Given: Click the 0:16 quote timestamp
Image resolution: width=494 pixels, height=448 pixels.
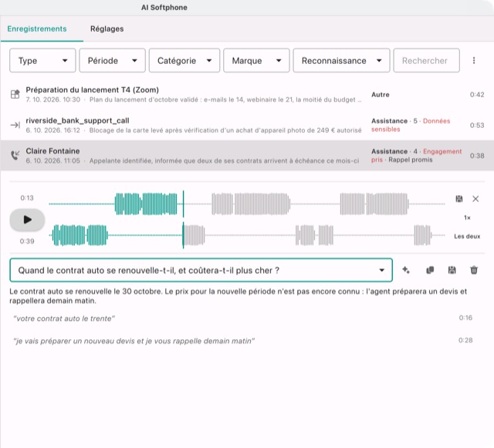Looking at the screenshot, I should click(x=465, y=318).
